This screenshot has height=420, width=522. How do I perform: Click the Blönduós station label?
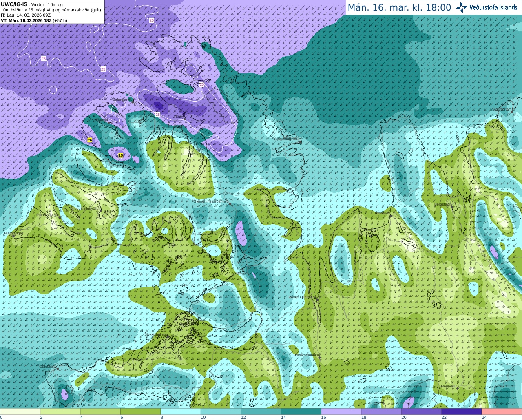[383, 213]
